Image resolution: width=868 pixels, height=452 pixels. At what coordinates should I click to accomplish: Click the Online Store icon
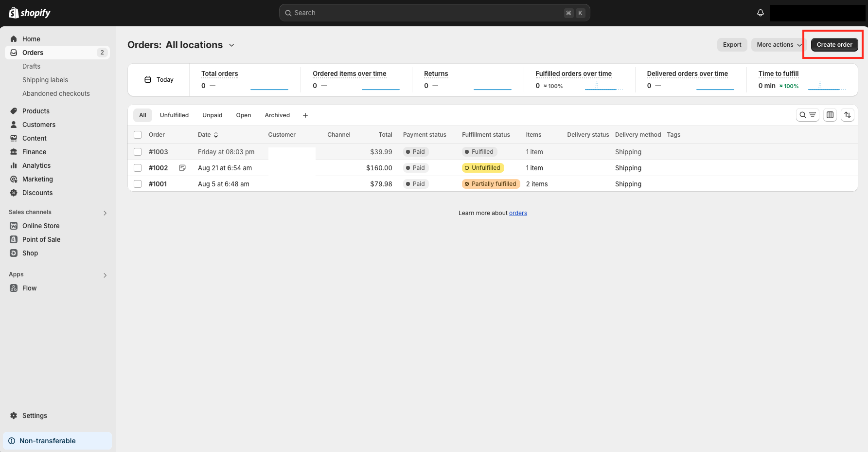(14, 226)
